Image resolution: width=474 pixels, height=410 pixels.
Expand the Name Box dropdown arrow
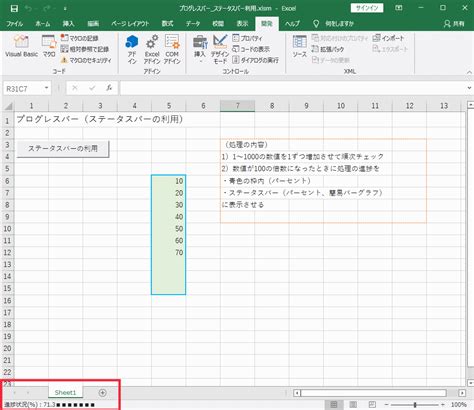46,88
